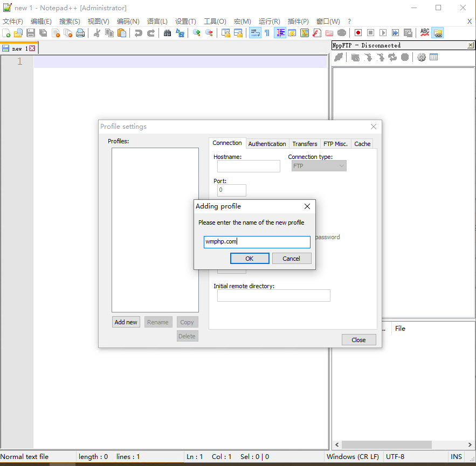Switch to the Authentication tab

click(267, 144)
